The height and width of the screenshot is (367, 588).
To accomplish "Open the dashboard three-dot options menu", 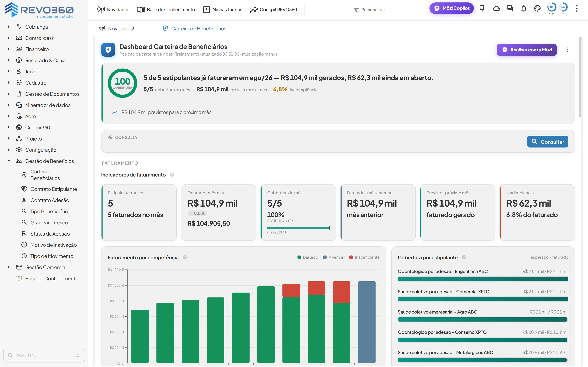I will click(x=568, y=49).
